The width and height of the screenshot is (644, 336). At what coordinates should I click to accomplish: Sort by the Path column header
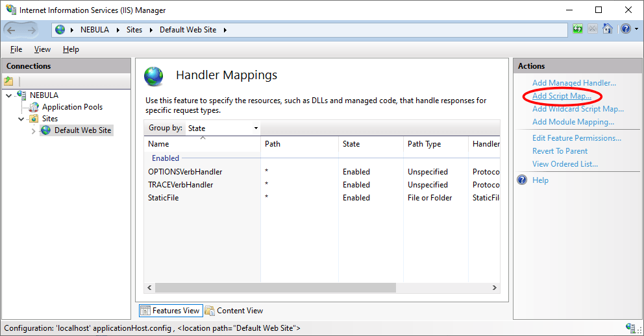[x=299, y=144]
